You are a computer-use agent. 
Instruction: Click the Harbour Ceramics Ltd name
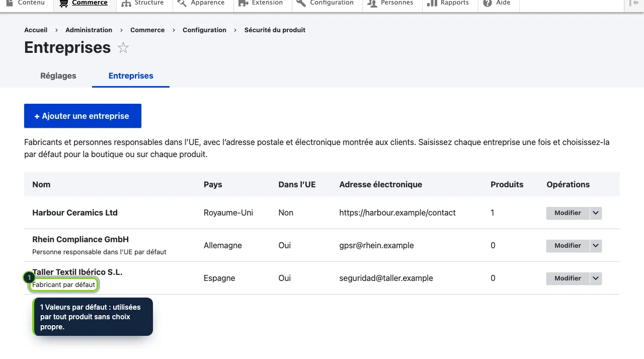tap(75, 213)
